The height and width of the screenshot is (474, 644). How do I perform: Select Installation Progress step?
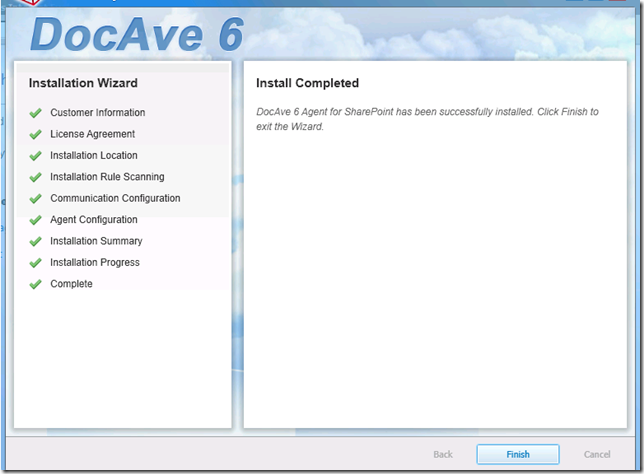(95, 262)
